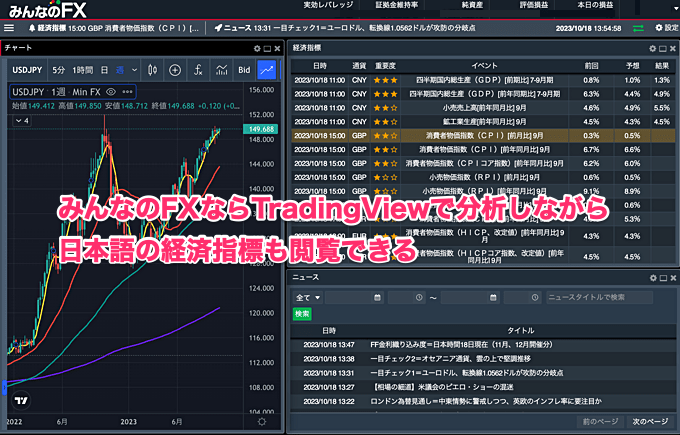The image size is (680, 435).
Task: Maximize the 経済指標 panel
Action: click(x=663, y=49)
